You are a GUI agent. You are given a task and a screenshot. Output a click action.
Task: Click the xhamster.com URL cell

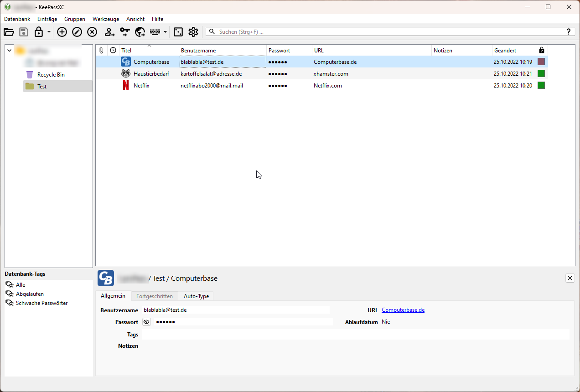tap(331, 74)
